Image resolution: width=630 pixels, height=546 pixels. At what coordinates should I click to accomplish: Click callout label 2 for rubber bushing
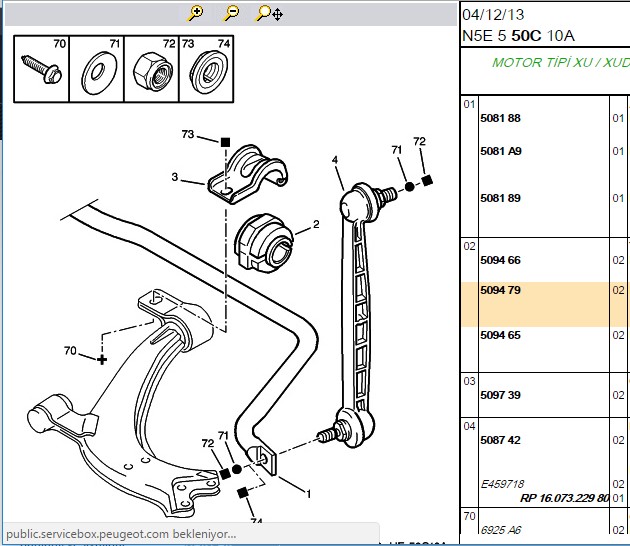click(x=316, y=224)
